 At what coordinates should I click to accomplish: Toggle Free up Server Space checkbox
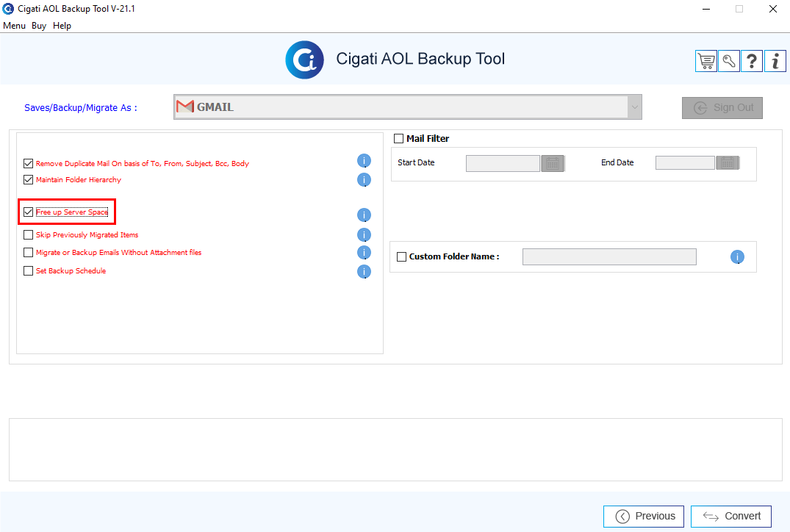[28, 212]
